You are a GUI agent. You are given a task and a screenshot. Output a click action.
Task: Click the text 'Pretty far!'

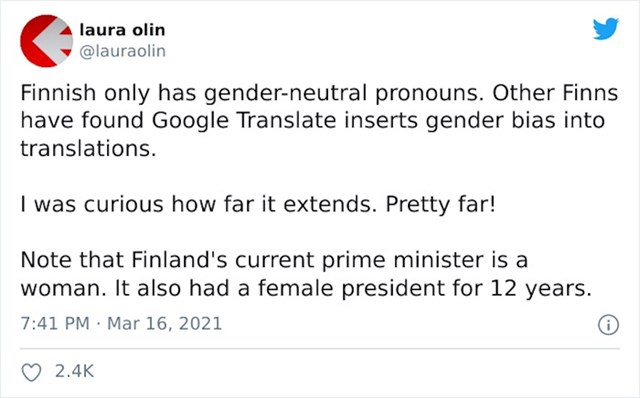441,205
